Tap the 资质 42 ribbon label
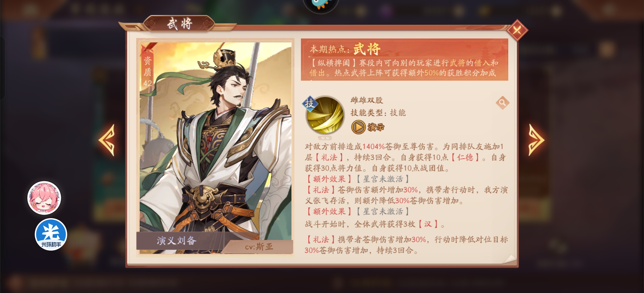 pos(148,71)
